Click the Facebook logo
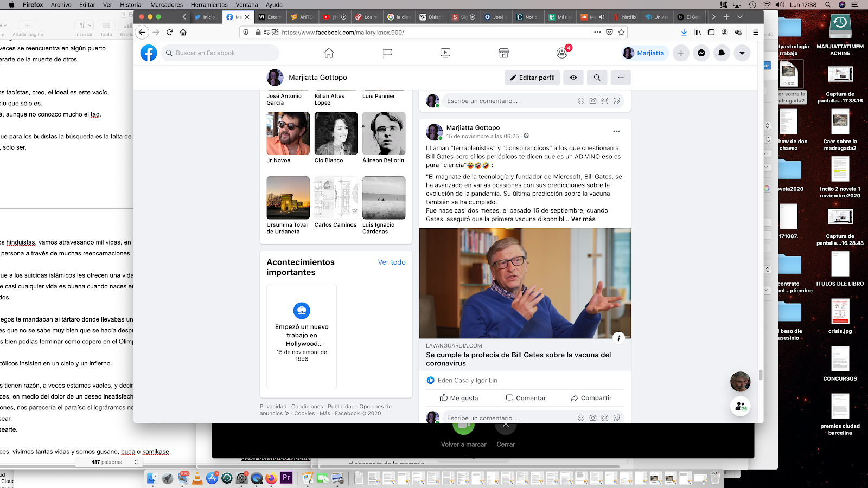The height and width of the screenshot is (488, 868). 149,53
